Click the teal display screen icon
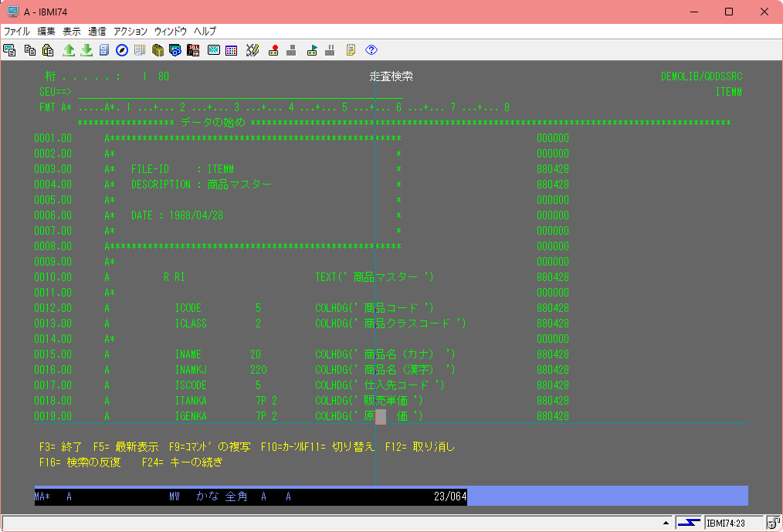The width and height of the screenshot is (783, 532). [214, 50]
